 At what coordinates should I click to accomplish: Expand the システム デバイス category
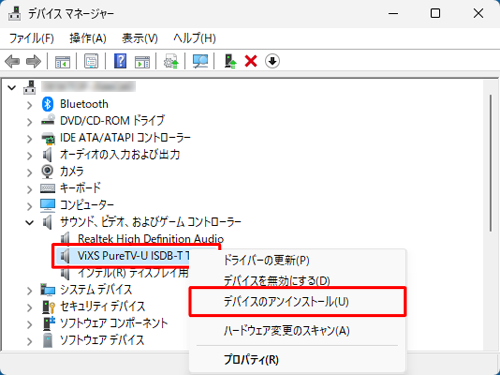point(30,291)
